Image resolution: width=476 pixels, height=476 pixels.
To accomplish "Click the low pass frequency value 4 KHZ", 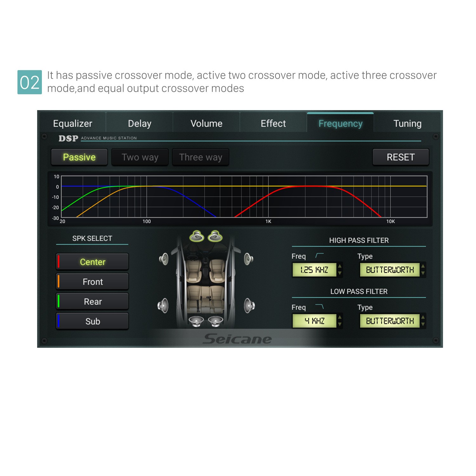I will [314, 321].
